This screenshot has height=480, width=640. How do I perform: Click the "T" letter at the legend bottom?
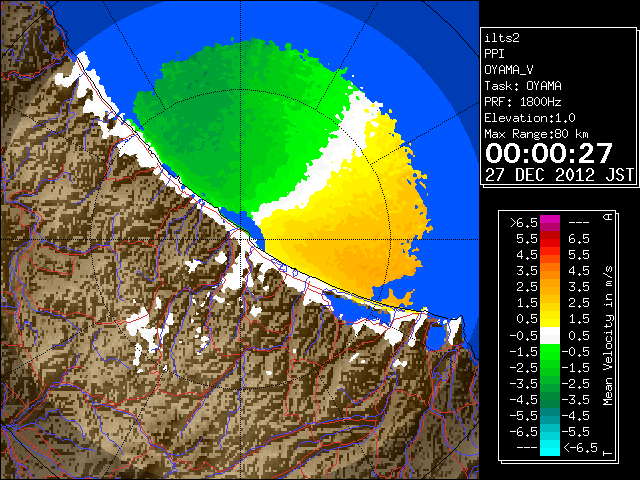(x=608, y=453)
